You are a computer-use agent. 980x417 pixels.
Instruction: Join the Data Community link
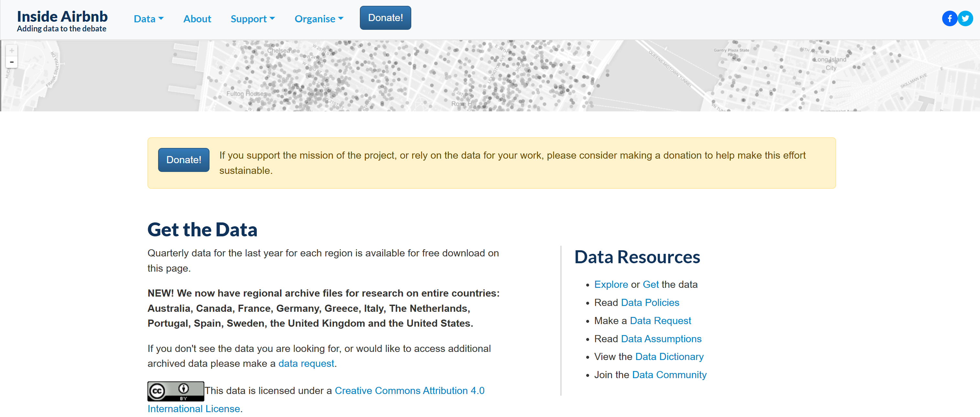click(x=669, y=375)
